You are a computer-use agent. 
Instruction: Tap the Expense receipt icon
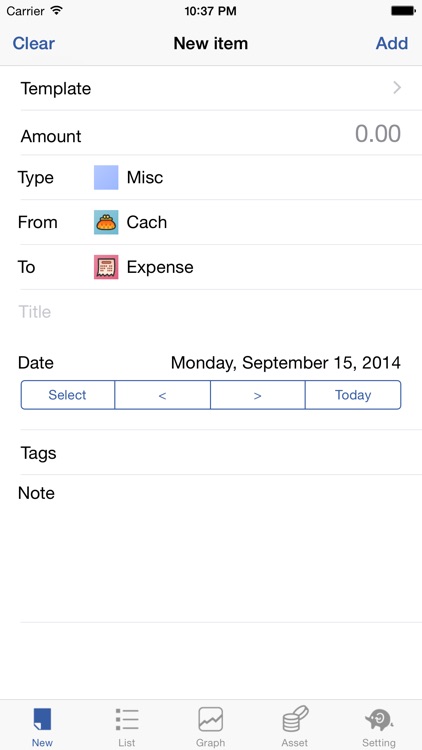[106, 267]
